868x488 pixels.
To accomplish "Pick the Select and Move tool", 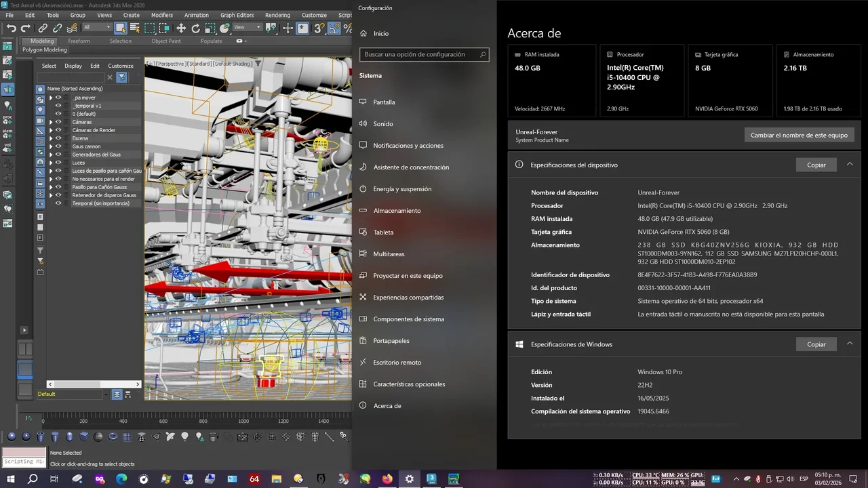I will 181,28.
